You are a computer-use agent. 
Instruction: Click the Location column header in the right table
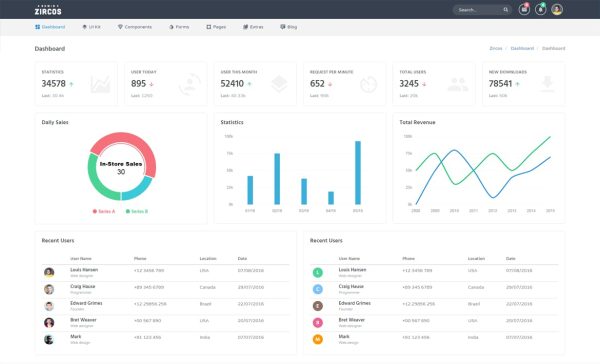[x=476, y=259]
